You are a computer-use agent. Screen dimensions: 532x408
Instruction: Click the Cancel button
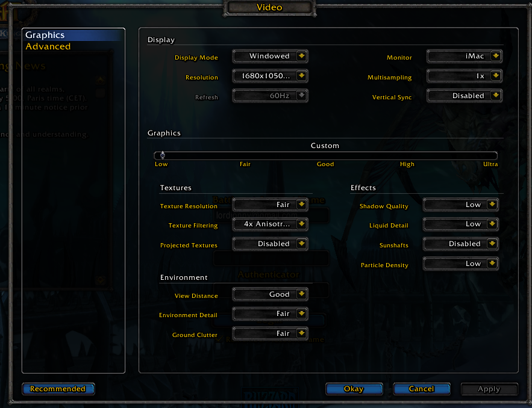[x=421, y=389]
